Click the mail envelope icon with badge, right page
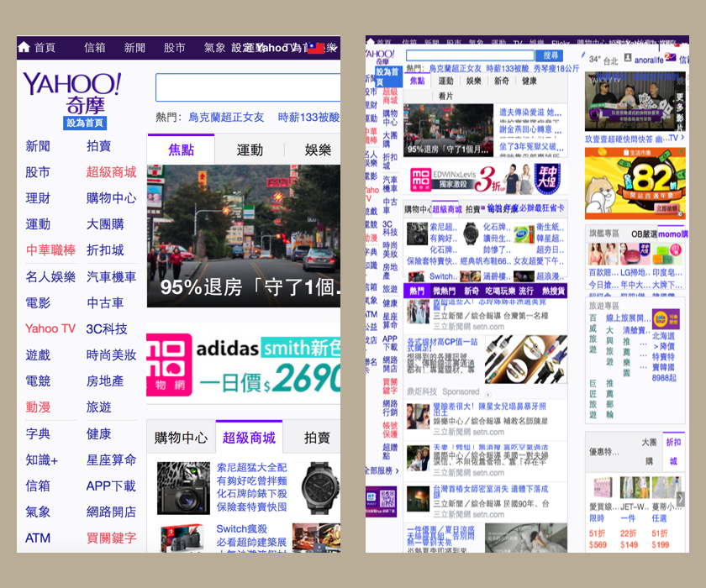The width and height of the screenshot is (706, 588). [671, 57]
